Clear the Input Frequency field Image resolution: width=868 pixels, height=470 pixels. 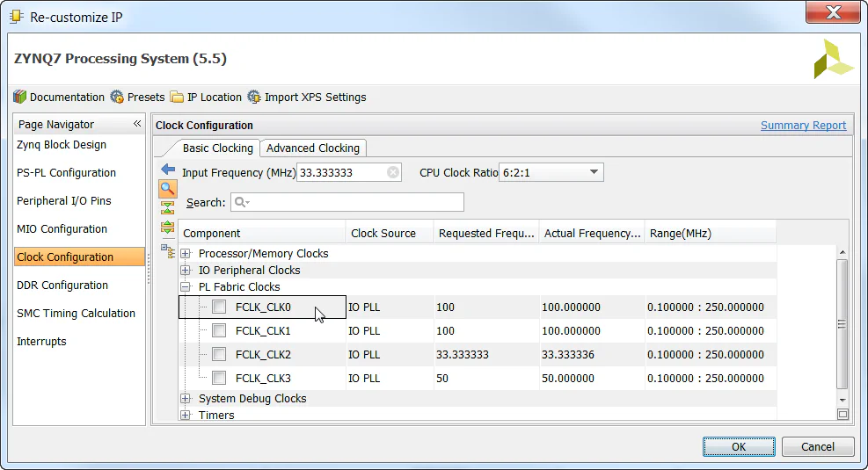393,172
